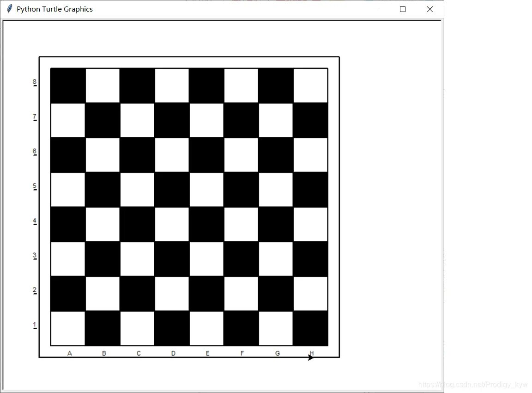The width and height of the screenshot is (532, 393).
Task: Click the column label F
Action: [242, 353]
